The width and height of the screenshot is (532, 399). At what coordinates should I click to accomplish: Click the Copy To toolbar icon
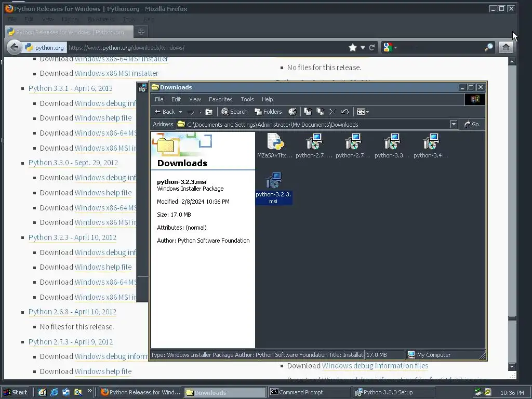320,112
